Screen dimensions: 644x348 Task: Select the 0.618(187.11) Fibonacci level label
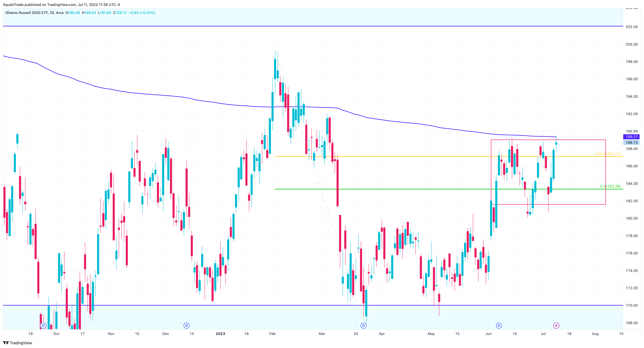(608, 154)
